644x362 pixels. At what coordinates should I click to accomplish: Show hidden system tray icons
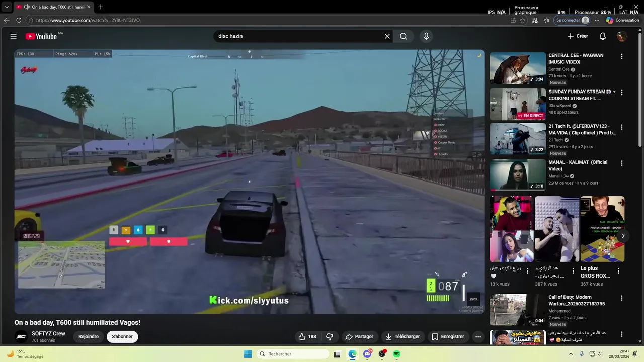click(571, 354)
